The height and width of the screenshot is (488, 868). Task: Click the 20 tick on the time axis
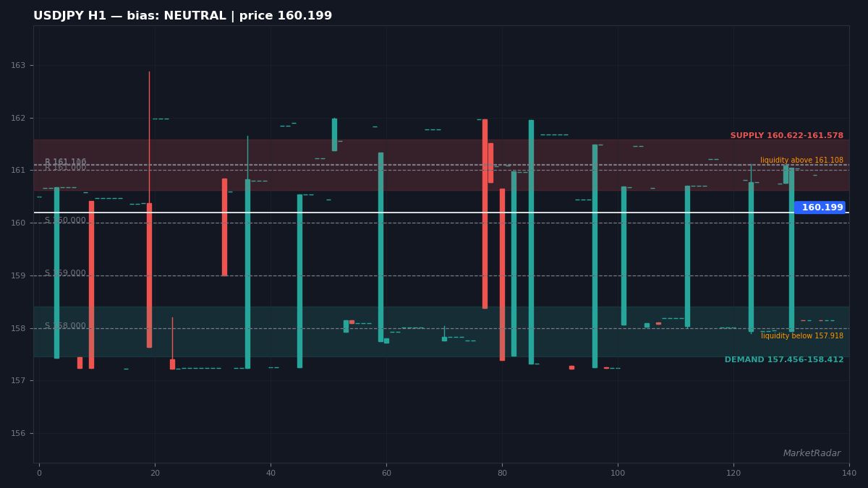point(155,473)
